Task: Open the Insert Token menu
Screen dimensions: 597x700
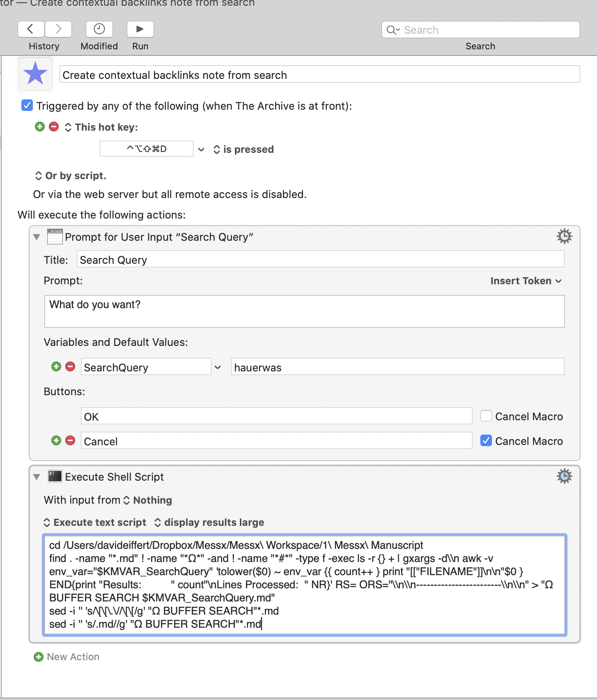Action: click(x=526, y=281)
